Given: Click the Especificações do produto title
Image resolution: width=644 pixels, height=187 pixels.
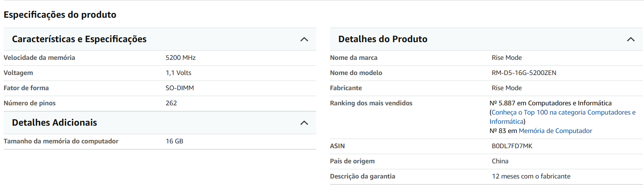Looking at the screenshot, I should pyautogui.click(x=60, y=15).
